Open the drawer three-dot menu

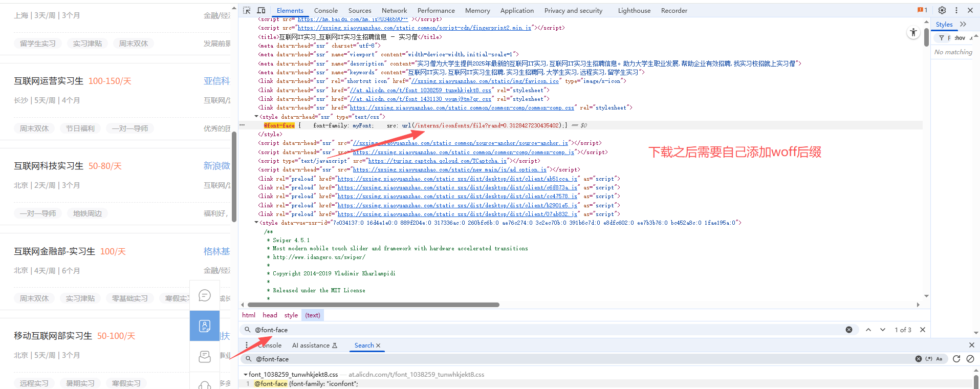tap(247, 345)
